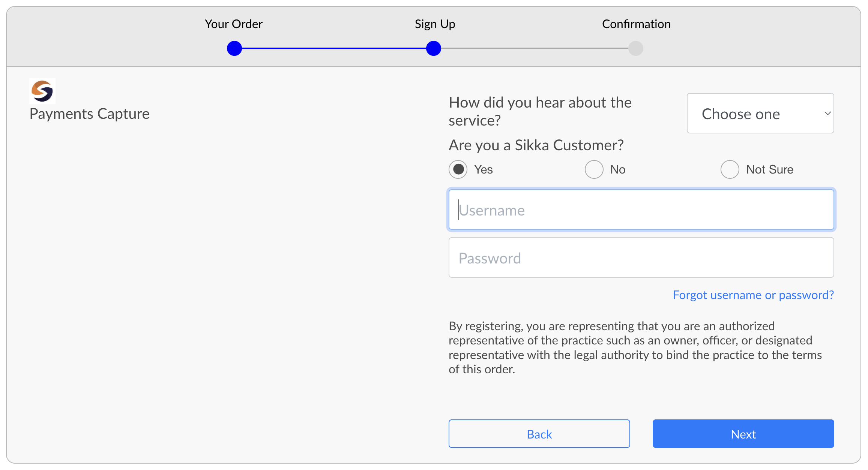Click blue progress line between steps

pos(334,48)
